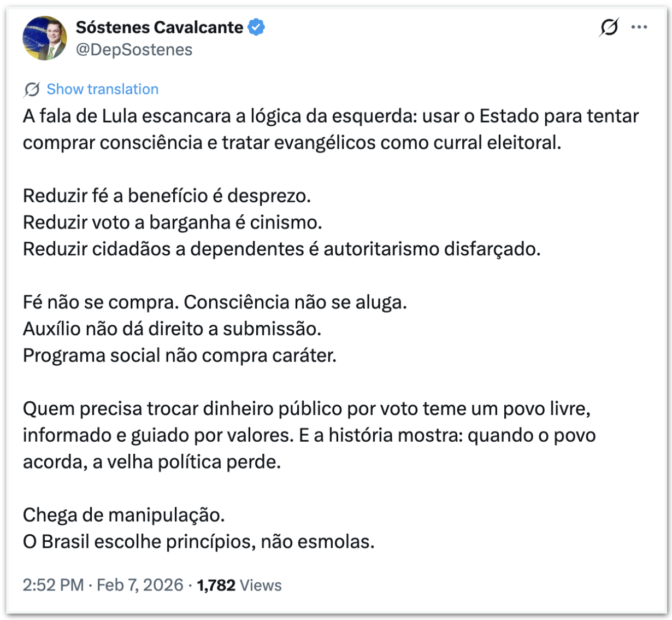
Task: Open the @DepSostenes handle
Action: (x=134, y=50)
